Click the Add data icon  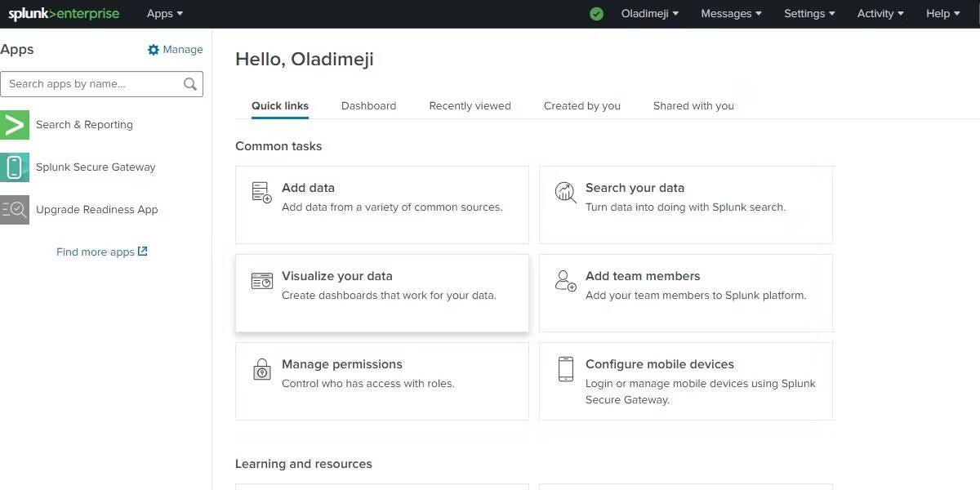[x=261, y=193]
